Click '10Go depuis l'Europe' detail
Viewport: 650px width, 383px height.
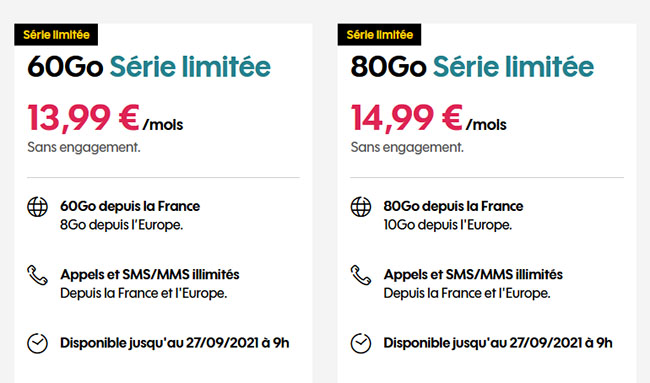(x=448, y=225)
